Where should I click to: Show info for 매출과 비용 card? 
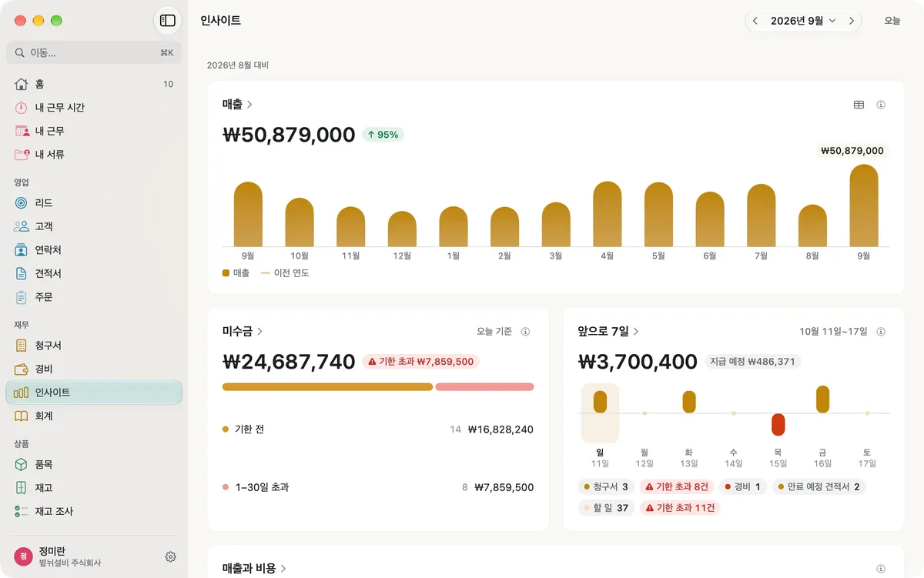click(x=881, y=569)
